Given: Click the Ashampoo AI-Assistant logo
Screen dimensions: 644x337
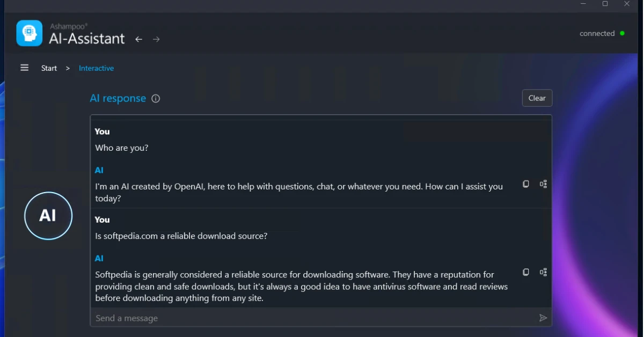Looking at the screenshot, I should click(x=29, y=33).
